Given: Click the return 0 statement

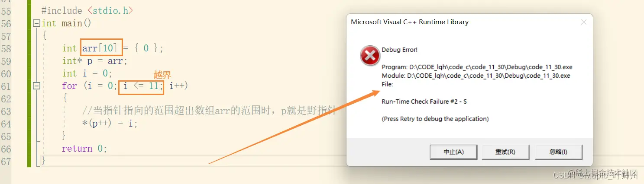Looking at the screenshot, I should click(84, 149).
